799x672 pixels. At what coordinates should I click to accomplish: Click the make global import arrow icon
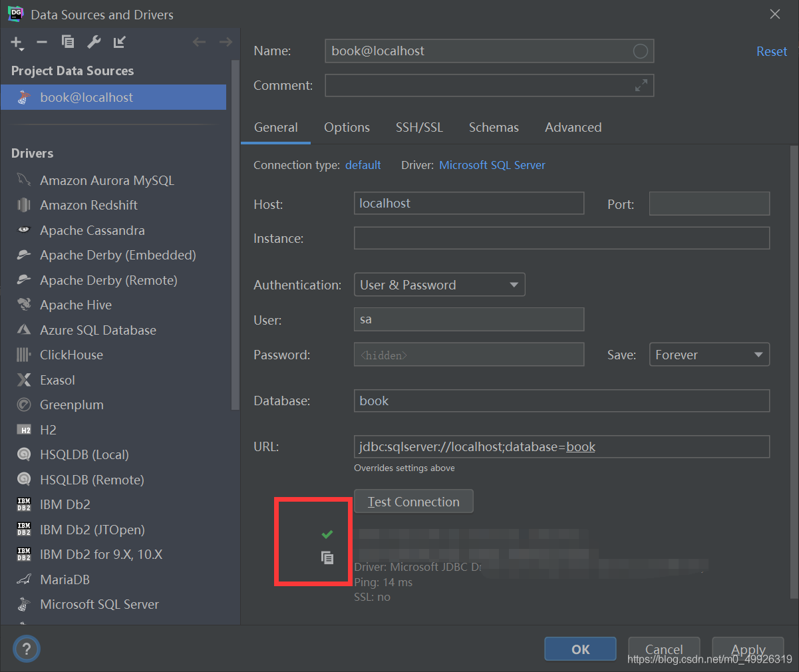pos(120,42)
